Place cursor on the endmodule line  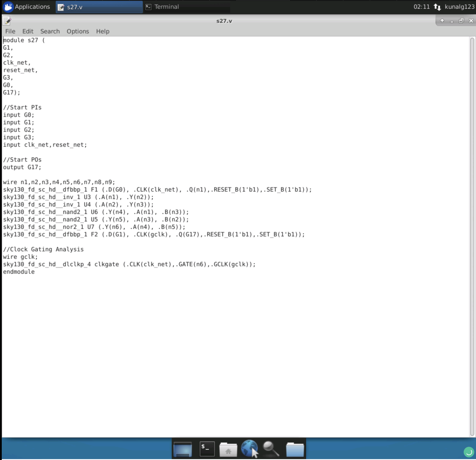click(19, 272)
